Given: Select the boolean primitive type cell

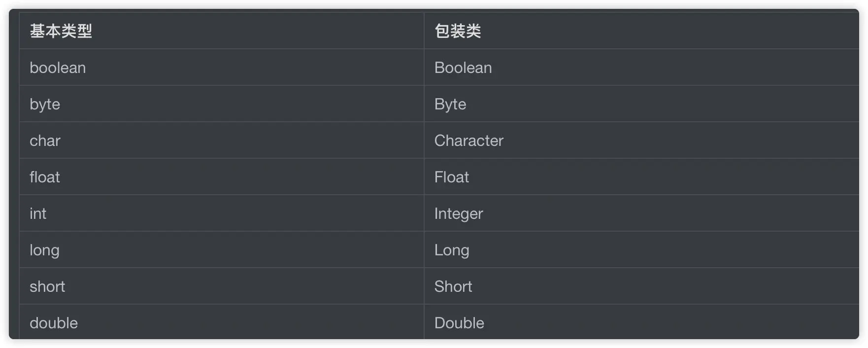Looking at the screenshot, I should click(58, 68).
